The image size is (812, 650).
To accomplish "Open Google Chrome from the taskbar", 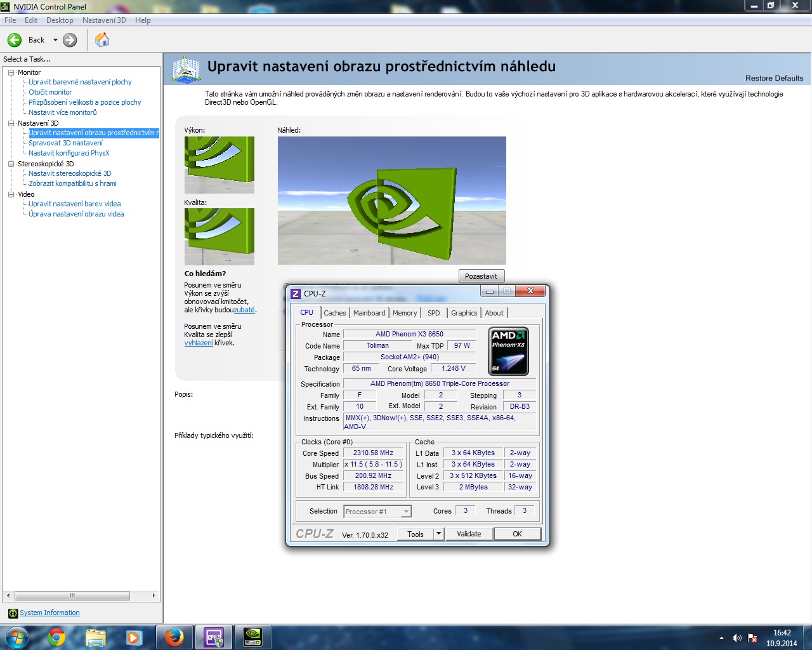I will [x=57, y=637].
